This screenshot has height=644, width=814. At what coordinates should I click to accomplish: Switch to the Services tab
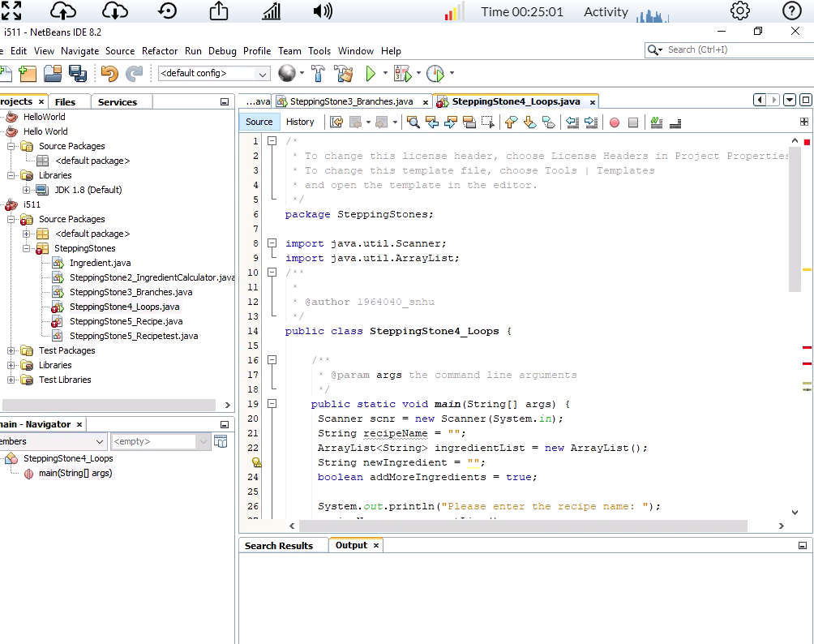click(118, 102)
